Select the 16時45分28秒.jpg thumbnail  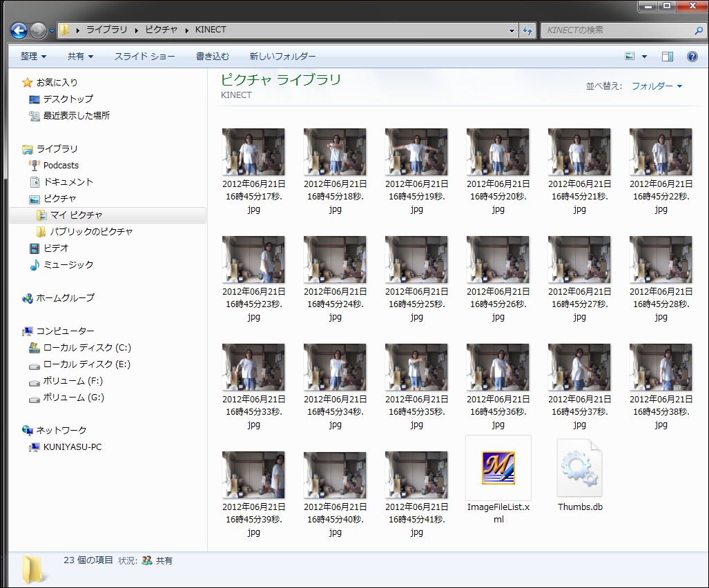click(x=660, y=259)
